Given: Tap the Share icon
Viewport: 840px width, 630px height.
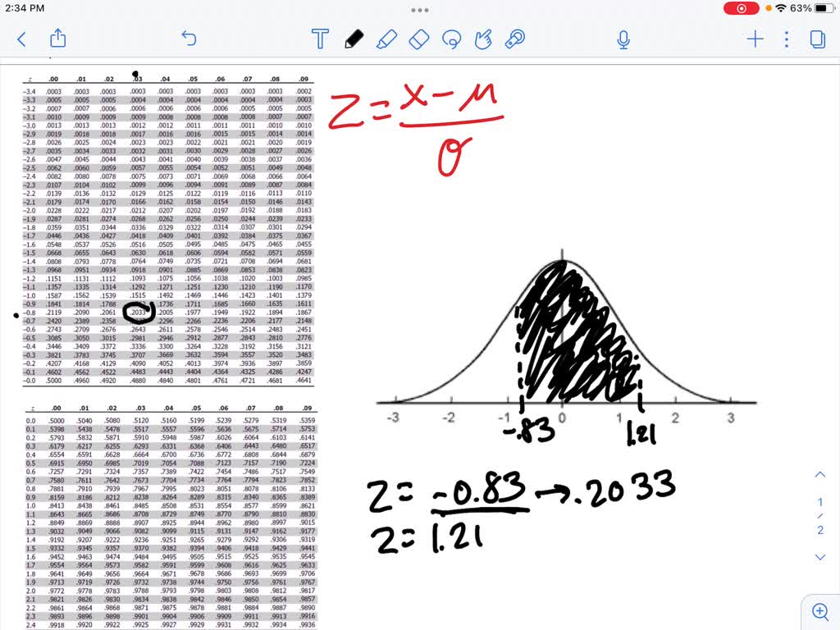Looking at the screenshot, I should pyautogui.click(x=57, y=39).
